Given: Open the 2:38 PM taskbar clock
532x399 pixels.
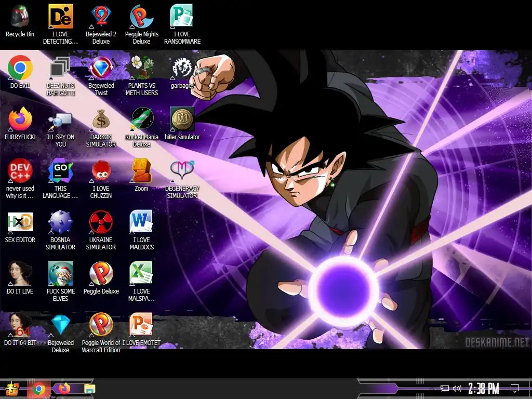Looking at the screenshot, I should tap(484, 389).
